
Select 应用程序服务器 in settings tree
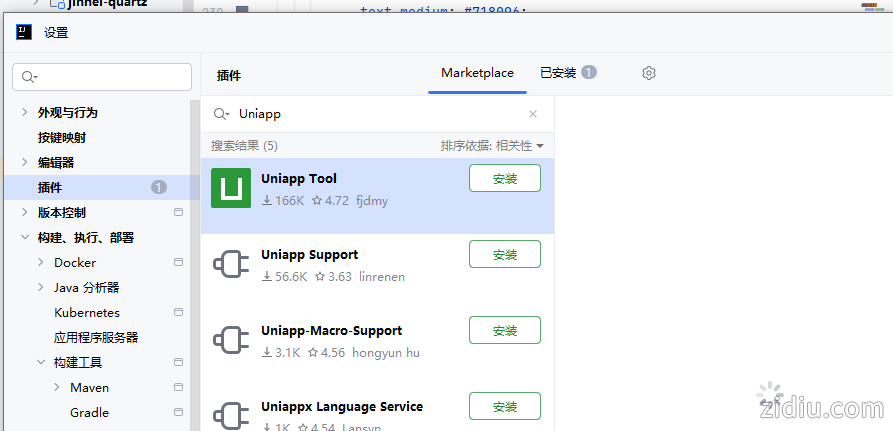(x=96, y=338)
